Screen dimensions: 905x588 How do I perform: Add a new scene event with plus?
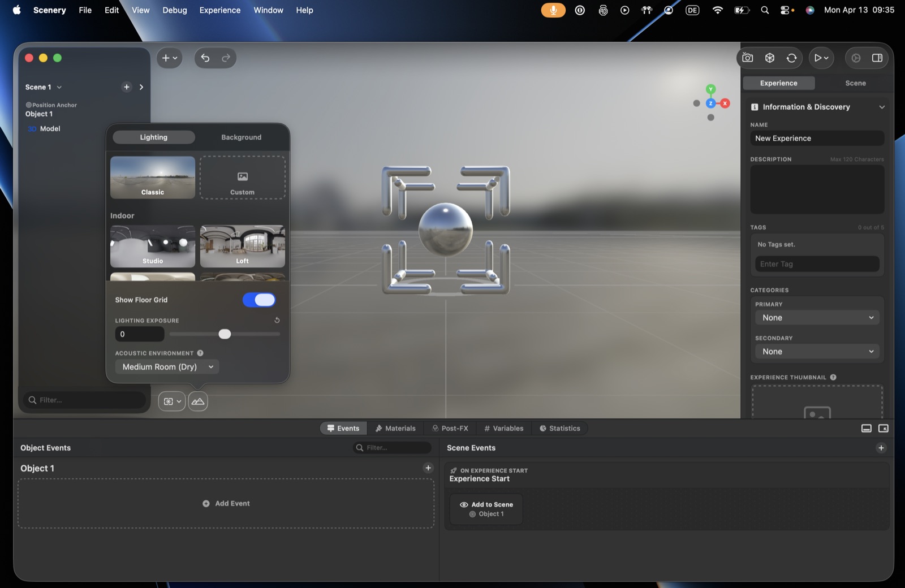[881, 448]
